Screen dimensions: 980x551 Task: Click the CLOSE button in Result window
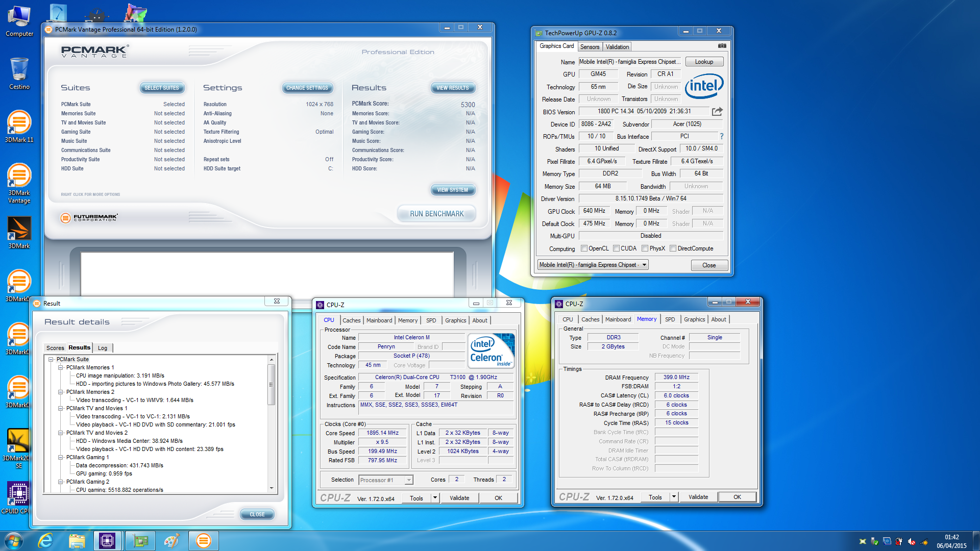coord(257,514)
